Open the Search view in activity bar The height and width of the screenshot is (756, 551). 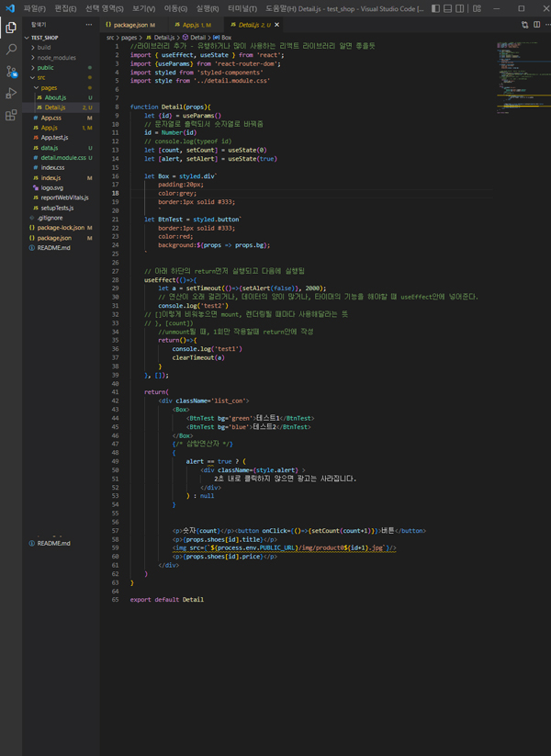click(x=11, y=50)
